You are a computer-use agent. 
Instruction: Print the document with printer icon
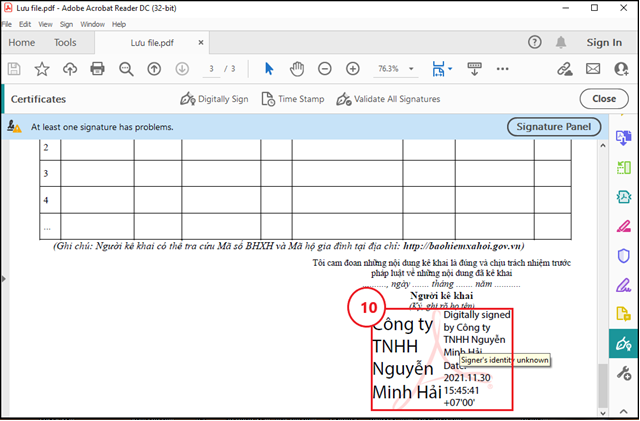97,69
